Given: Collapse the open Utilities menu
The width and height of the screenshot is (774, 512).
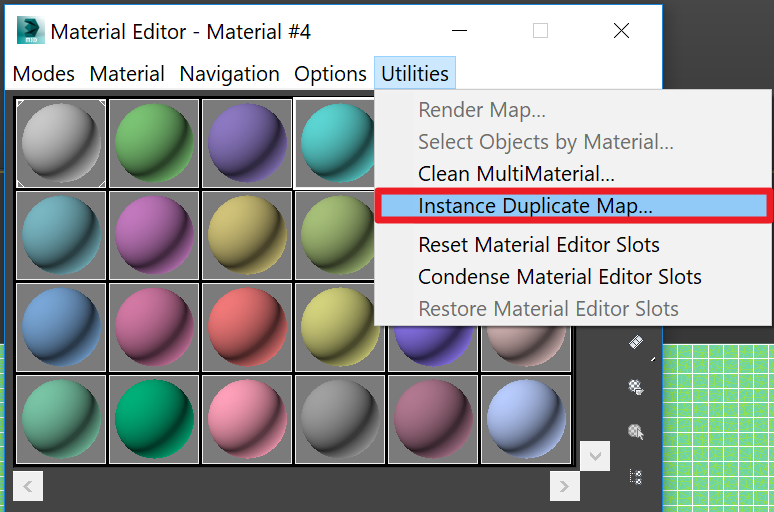Looking at the screenshot, I should (415, 73).
